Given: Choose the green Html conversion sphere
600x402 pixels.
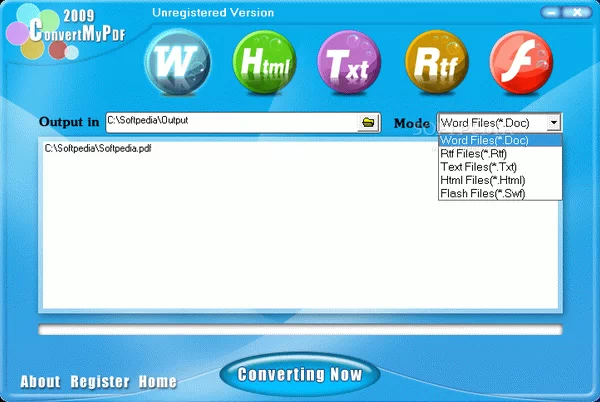Looking at the screenshot, I should [x=264, y=62].
